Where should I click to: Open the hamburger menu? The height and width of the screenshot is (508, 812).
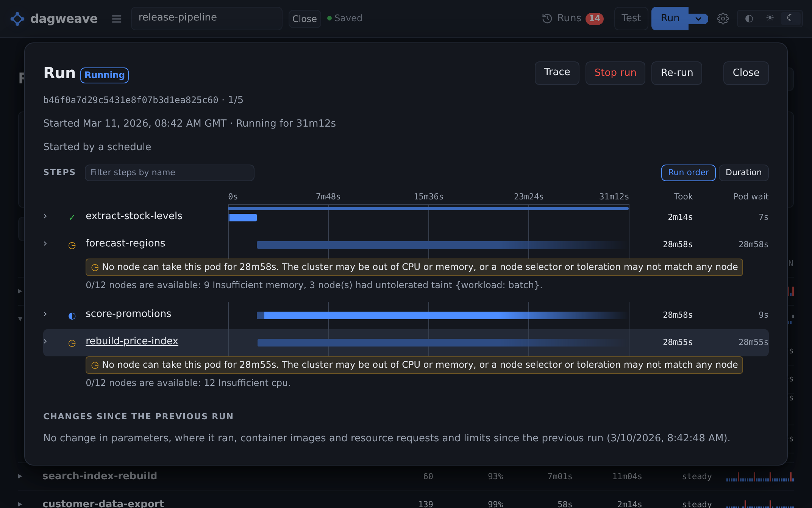coord(117,19)
